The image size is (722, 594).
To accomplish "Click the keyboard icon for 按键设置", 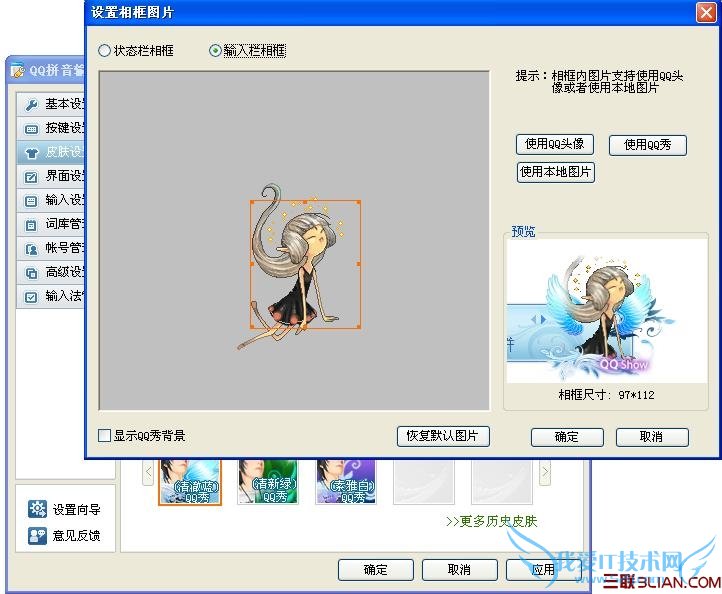I will [31, 129].
